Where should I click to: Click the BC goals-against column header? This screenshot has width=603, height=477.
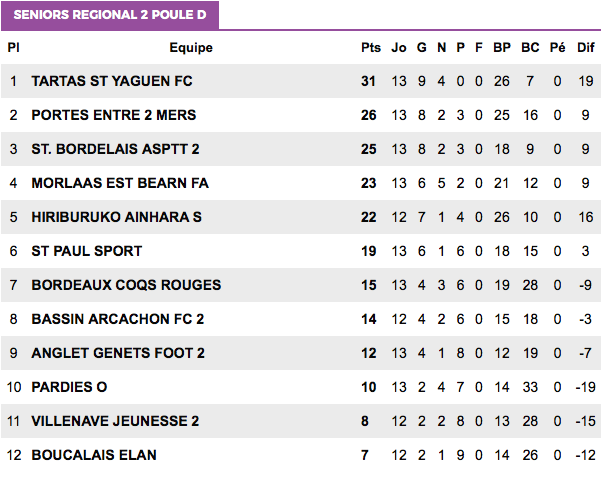530,48
